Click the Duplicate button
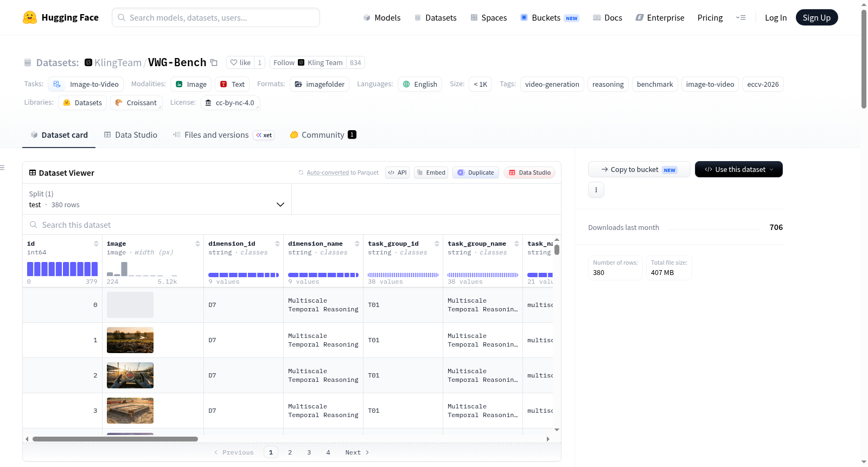Image resolution: width=868 pixels, height=467 pixels. 475,172
